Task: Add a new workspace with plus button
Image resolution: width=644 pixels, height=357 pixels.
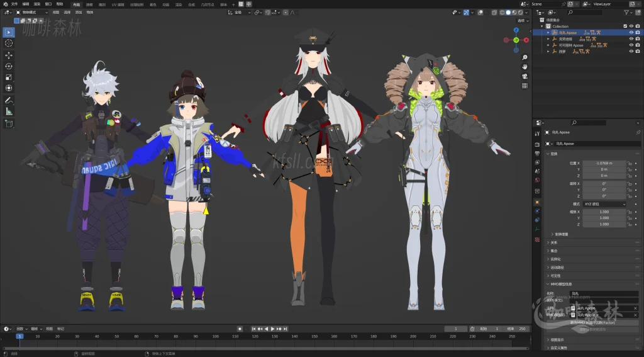Action: pyautogui.click(x=233, y=4)
